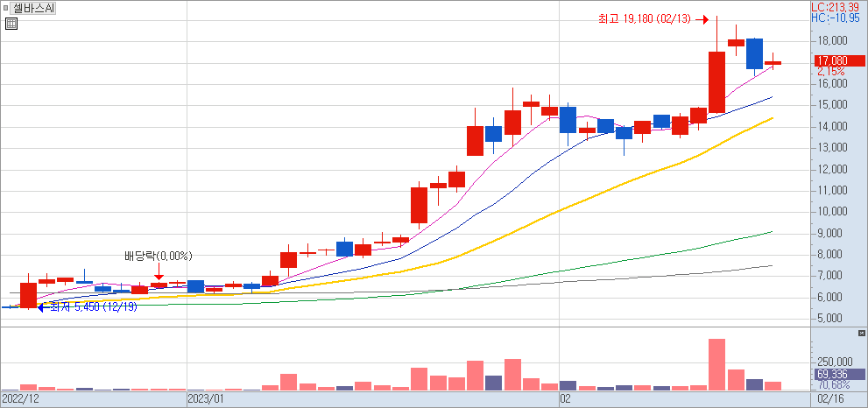Click the current price tag 17,080
The width and height of the screenshot is (868, 408).
tap(839, 61)
